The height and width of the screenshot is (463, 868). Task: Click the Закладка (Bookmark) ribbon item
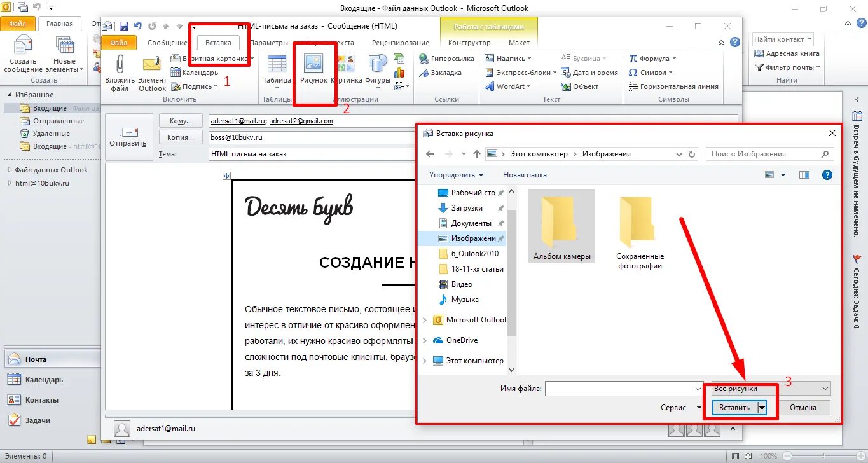coord(441,73)
